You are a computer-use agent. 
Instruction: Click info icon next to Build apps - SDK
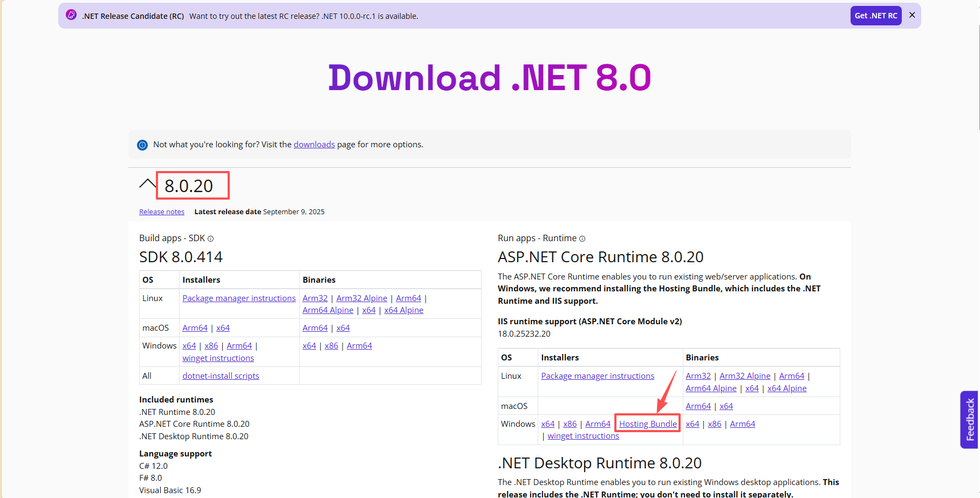click(211, 238)
